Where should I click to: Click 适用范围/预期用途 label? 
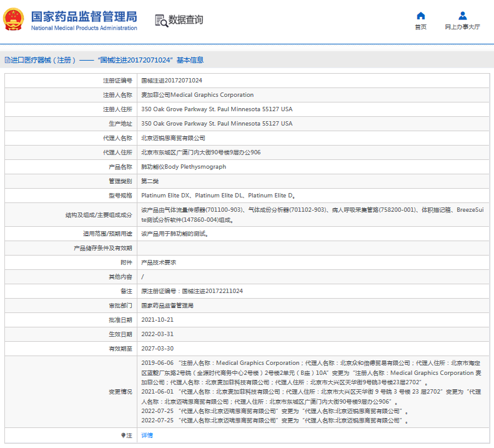[107, 234]
